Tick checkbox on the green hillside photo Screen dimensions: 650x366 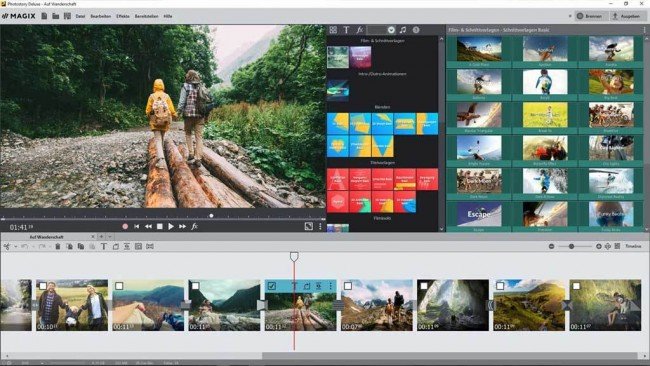click(500, 286)
